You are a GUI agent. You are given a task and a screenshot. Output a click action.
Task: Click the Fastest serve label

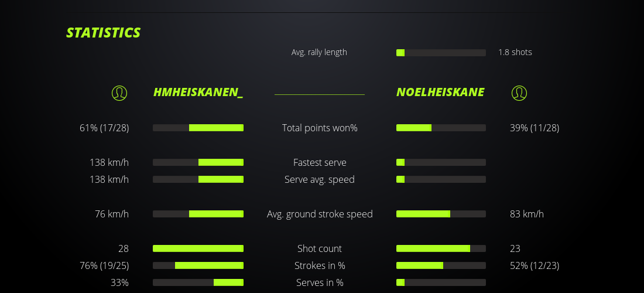tap(320, 162)
